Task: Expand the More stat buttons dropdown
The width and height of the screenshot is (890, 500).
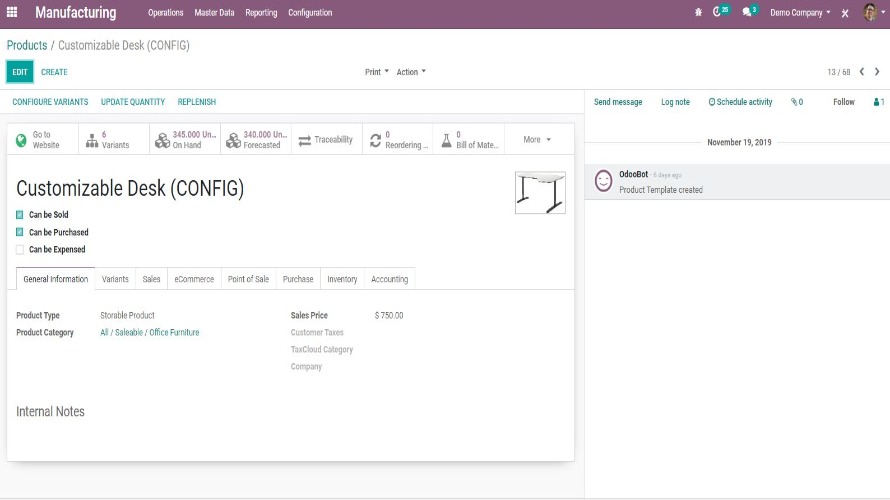Action: (x=537, y=140)
